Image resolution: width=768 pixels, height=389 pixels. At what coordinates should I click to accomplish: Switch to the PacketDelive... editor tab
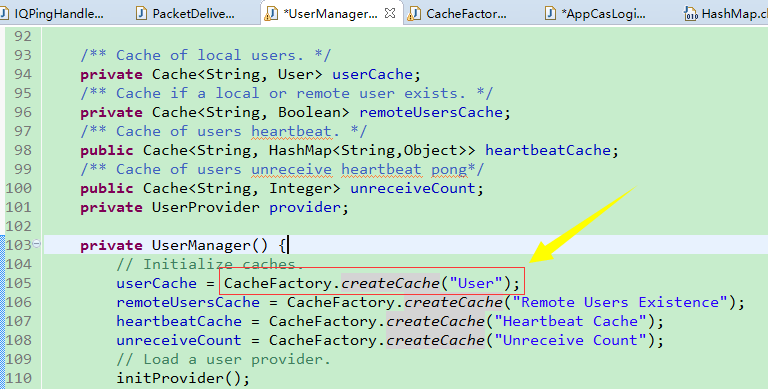(185, 13)
